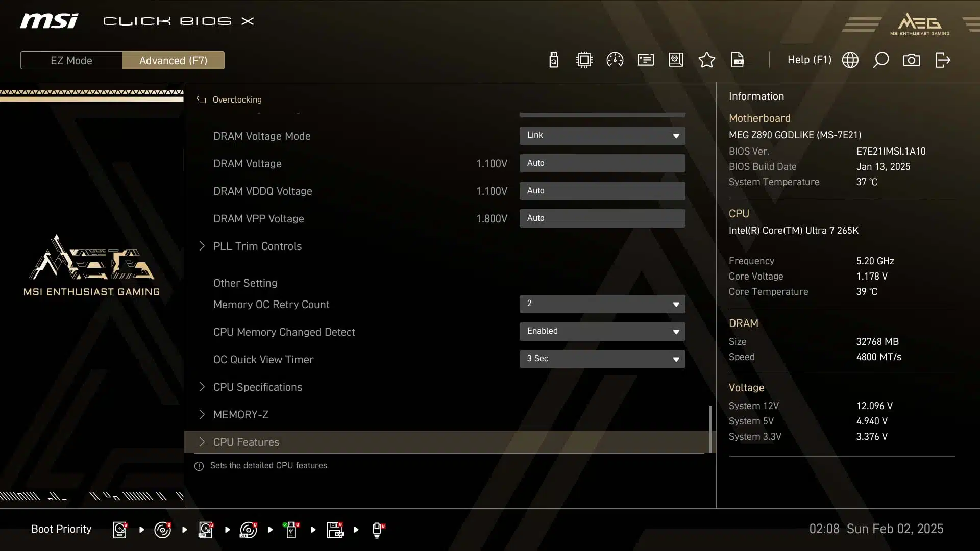The image size is (980, 551).
Task: Open OC Quick View Timer dropdown
Action: tap(602, 359)
